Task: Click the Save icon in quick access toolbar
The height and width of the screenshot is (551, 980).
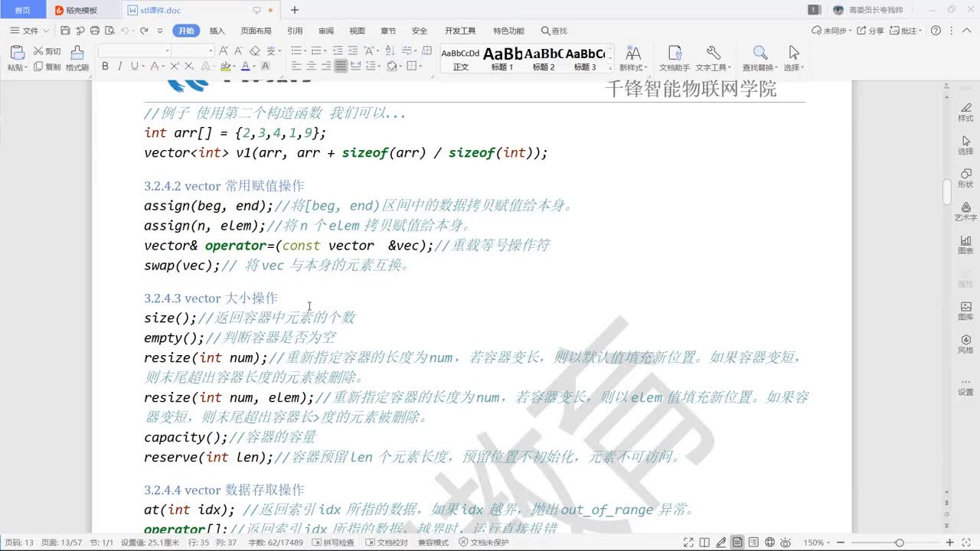Action: tap(65, 31)
